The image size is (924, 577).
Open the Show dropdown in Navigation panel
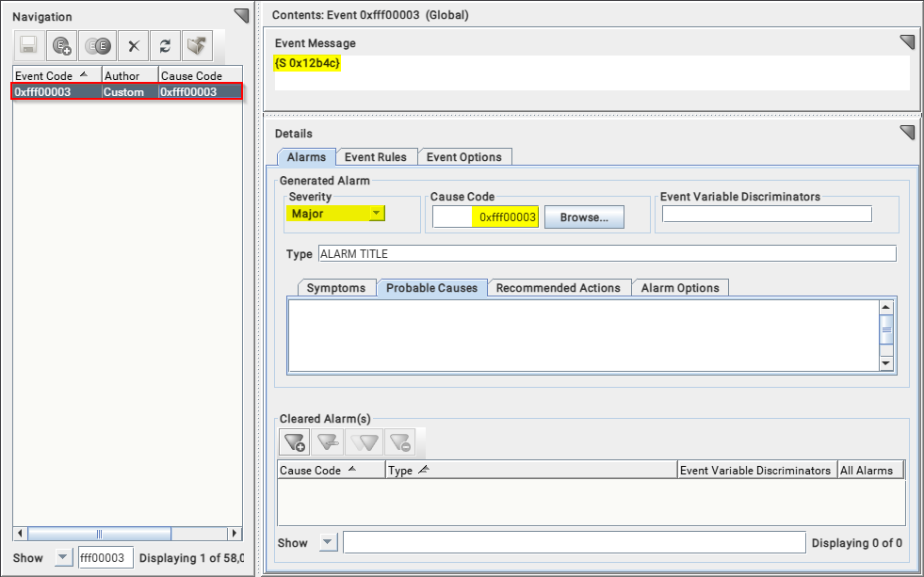(x=62, y=557)
